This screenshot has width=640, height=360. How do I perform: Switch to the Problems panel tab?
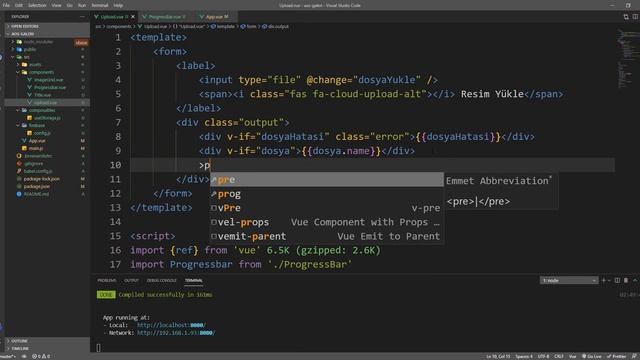pyautogui.click(x=107, y=280)
